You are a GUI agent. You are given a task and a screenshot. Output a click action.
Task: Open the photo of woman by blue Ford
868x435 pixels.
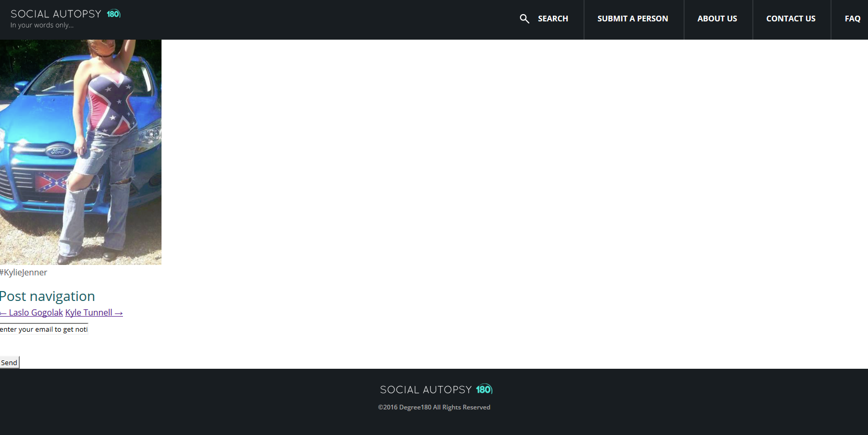tap(81, 152)
